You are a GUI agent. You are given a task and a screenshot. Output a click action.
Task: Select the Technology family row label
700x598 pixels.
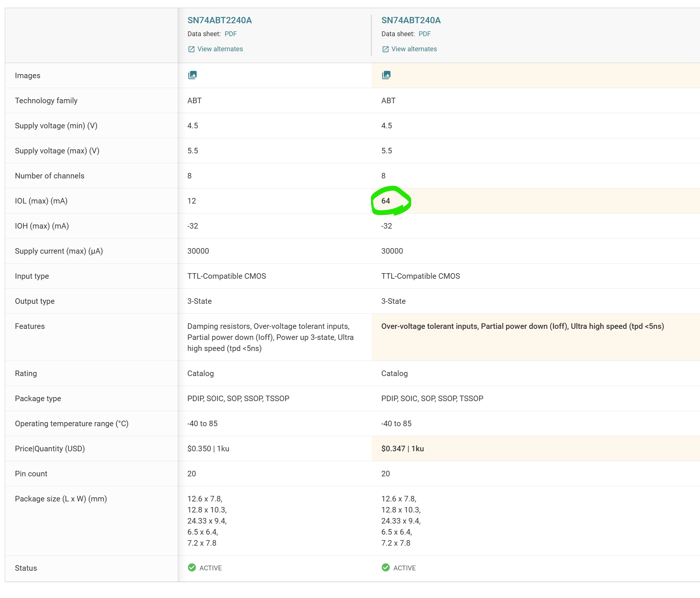point(46,101)
